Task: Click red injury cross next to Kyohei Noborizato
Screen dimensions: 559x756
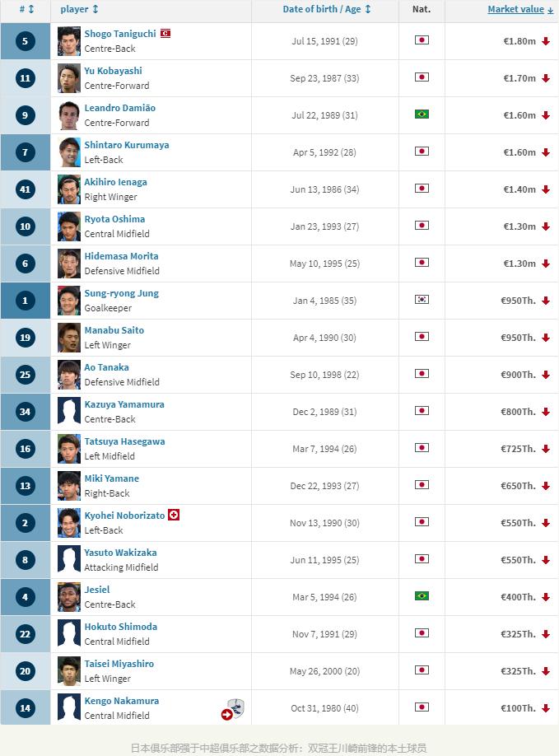Action: [174, 515]
